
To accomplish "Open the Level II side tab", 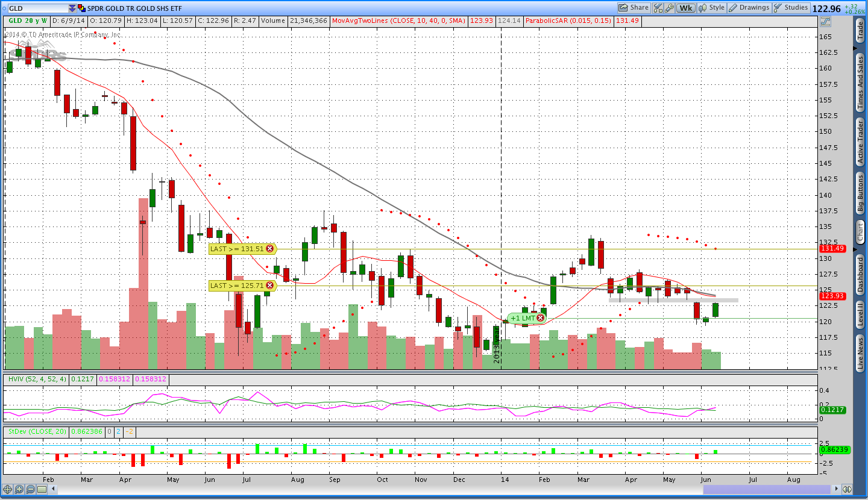I will tap(860, 314).
